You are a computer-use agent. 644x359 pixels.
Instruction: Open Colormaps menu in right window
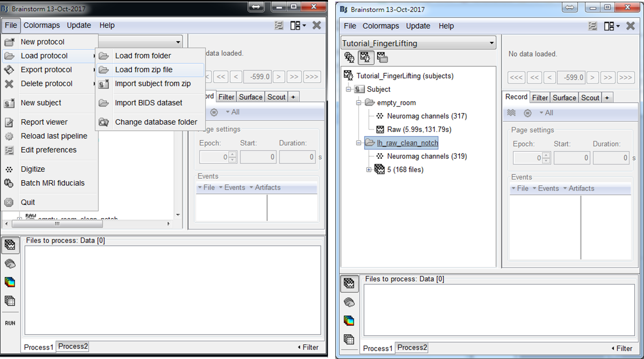pyautogui.click(x=381, y=26)
